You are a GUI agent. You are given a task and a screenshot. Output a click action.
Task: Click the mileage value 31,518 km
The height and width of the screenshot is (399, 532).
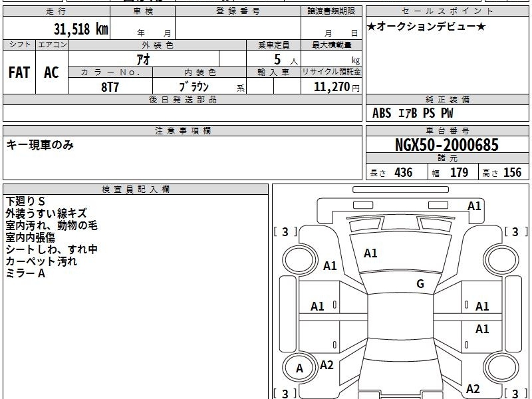click(80, 29)
